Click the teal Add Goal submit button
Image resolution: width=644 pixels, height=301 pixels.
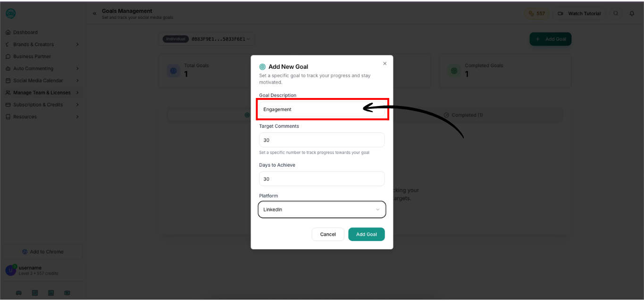[367, 234]
